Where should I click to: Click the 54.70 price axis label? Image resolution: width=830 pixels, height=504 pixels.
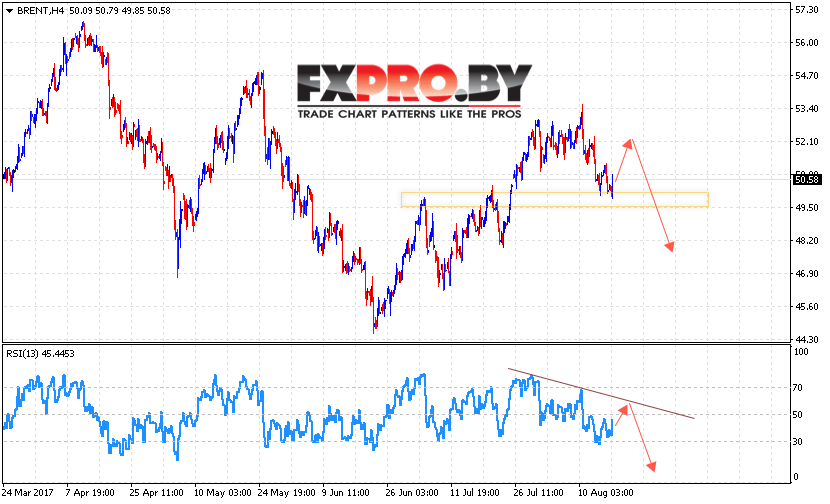pos(807,76)
